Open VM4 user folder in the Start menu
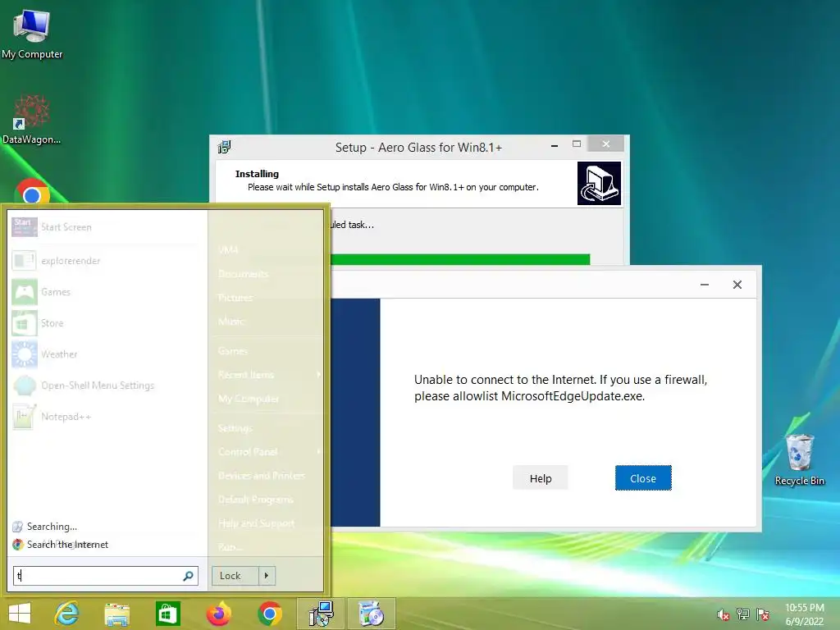 (228, 250)
